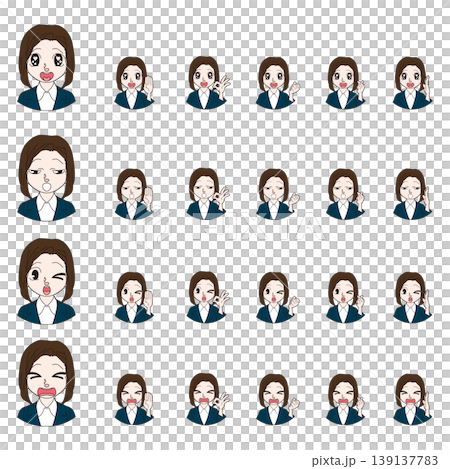
Task: Select the large sparkly-eyed smiling portrait without hands
Action: point(46,67)
